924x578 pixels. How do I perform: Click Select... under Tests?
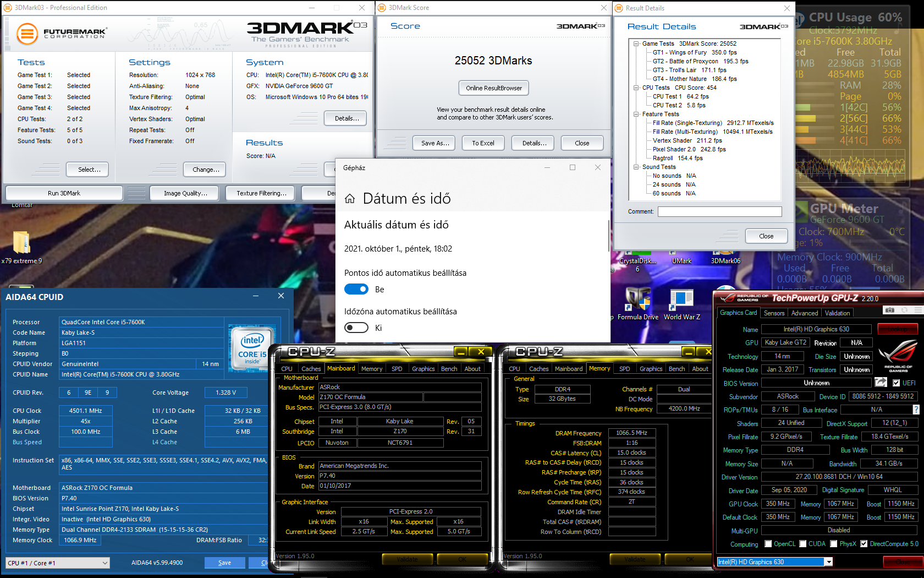pyautogui.click(x=87, y=170)
